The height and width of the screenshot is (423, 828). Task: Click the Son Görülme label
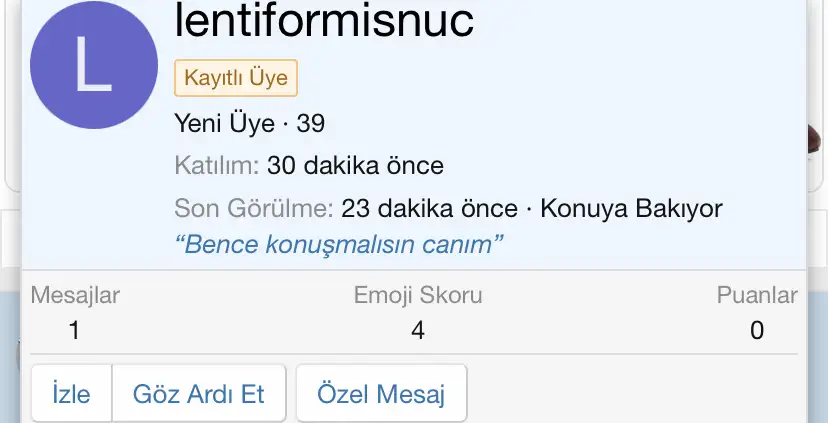pyautogui.click(x=254, y=208)
